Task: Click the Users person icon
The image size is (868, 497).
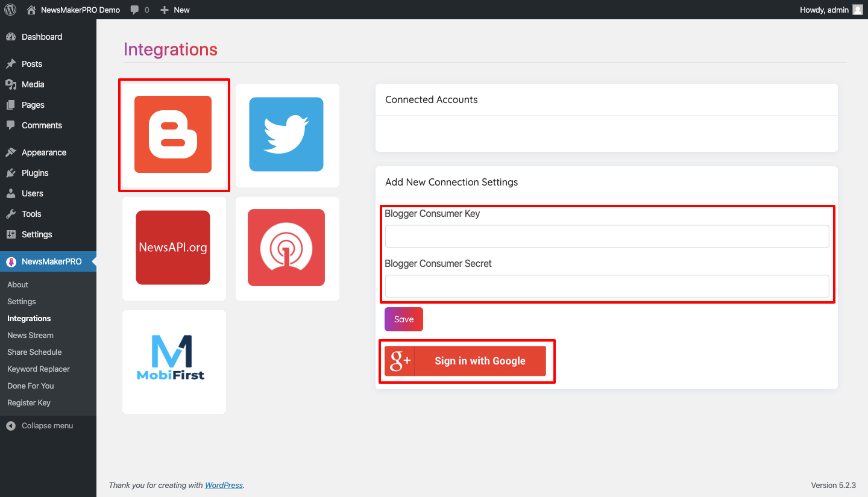Action: [11, 193]
